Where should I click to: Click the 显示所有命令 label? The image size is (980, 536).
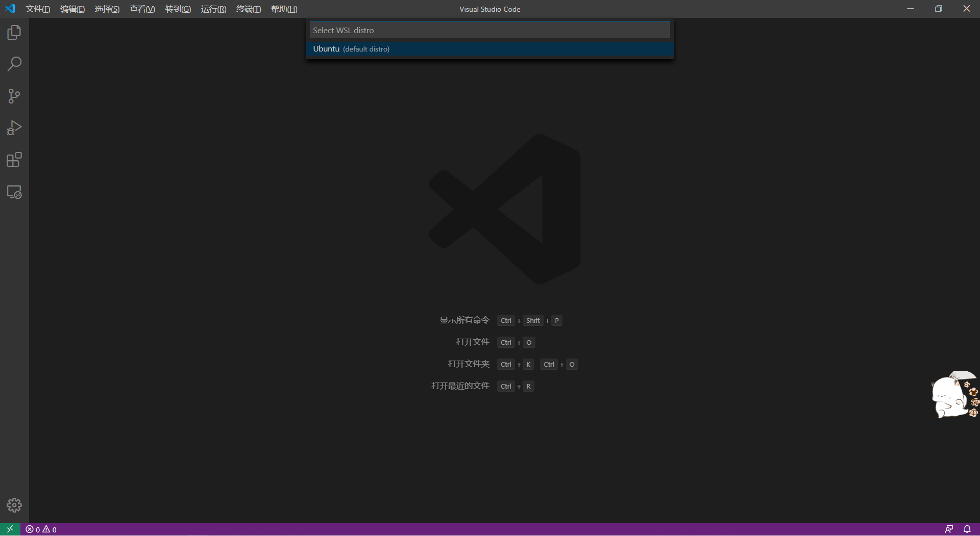(464, 320)
